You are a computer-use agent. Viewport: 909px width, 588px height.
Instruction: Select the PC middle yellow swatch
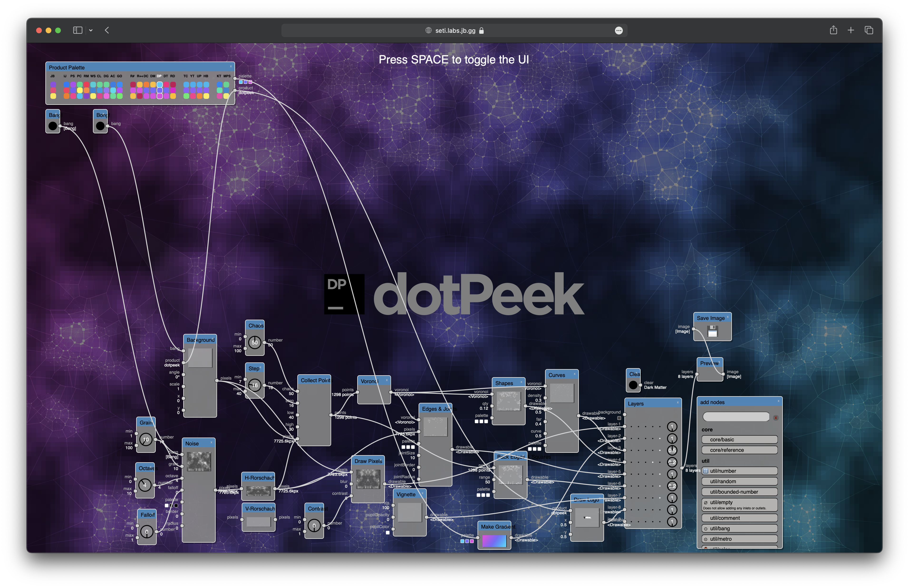[x=80, y=90]
